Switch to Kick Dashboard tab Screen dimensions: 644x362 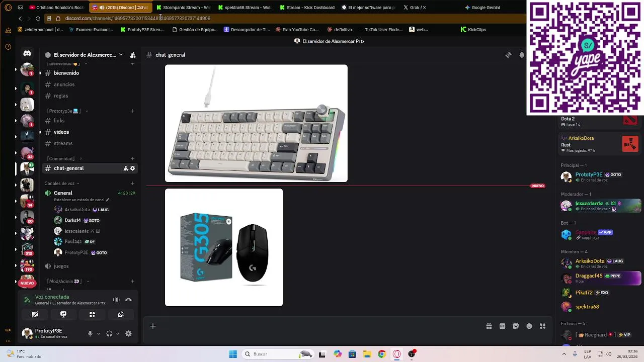click(x=307, y=8)
